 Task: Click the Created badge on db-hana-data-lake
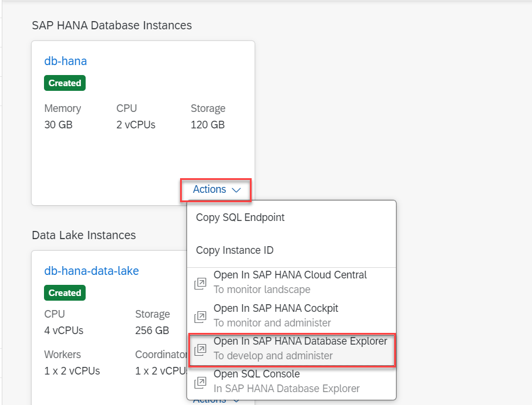pyautogui.click(x=65, y=293)
